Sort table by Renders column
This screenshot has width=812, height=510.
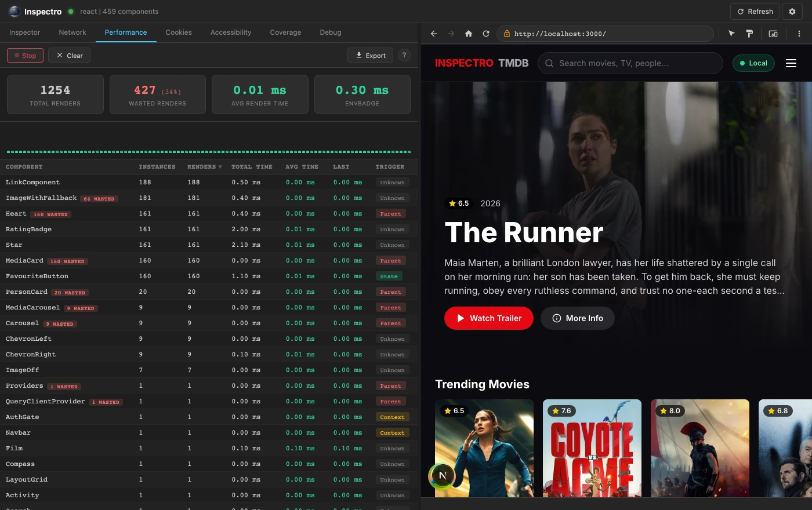[x=204, y=167]
